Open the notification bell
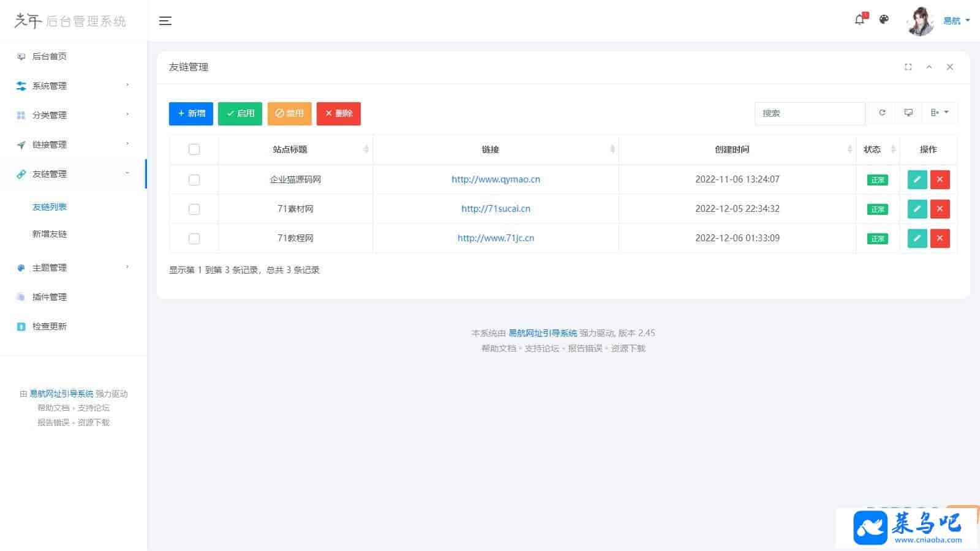Viewport: 980px width, 551px height. pos(859,20)
